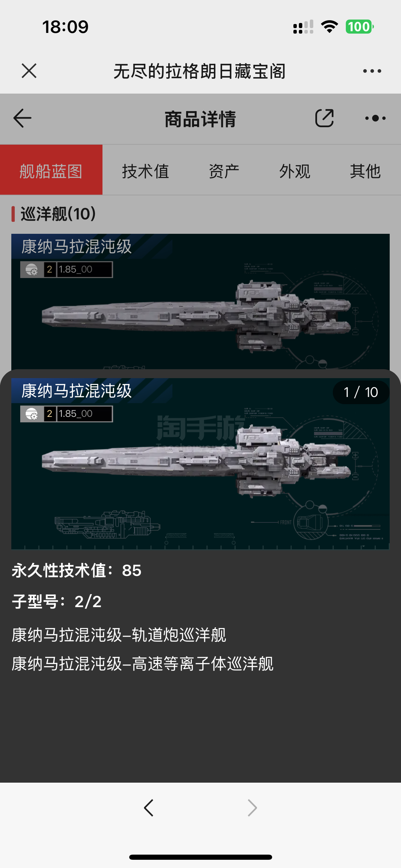This screenshot has height=868, width=401.
Task: Switch to the 技术值 tab
Action: pyautogui.click(x=145, y=171)
